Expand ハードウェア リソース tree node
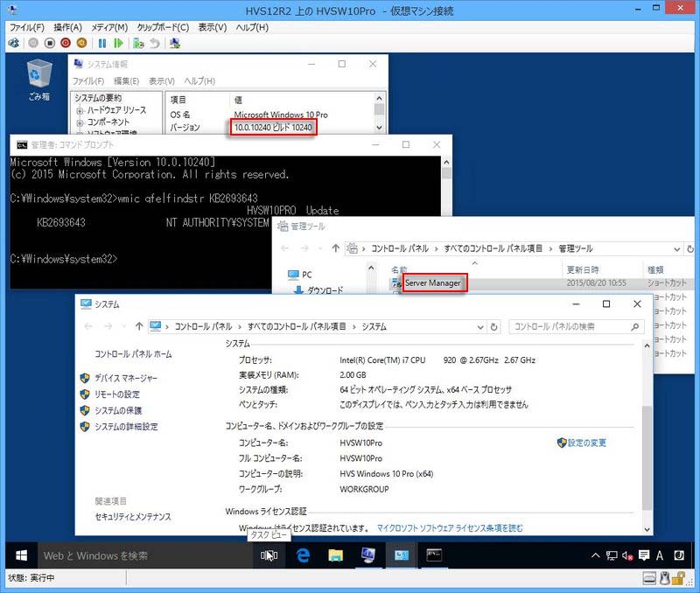700x593 pixels. tap(80, 111)
